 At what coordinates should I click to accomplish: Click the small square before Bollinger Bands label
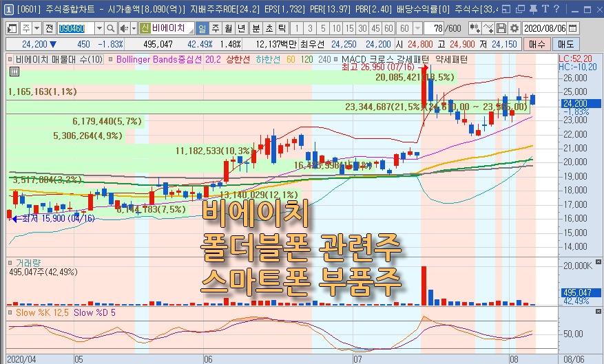click(111, 59)
